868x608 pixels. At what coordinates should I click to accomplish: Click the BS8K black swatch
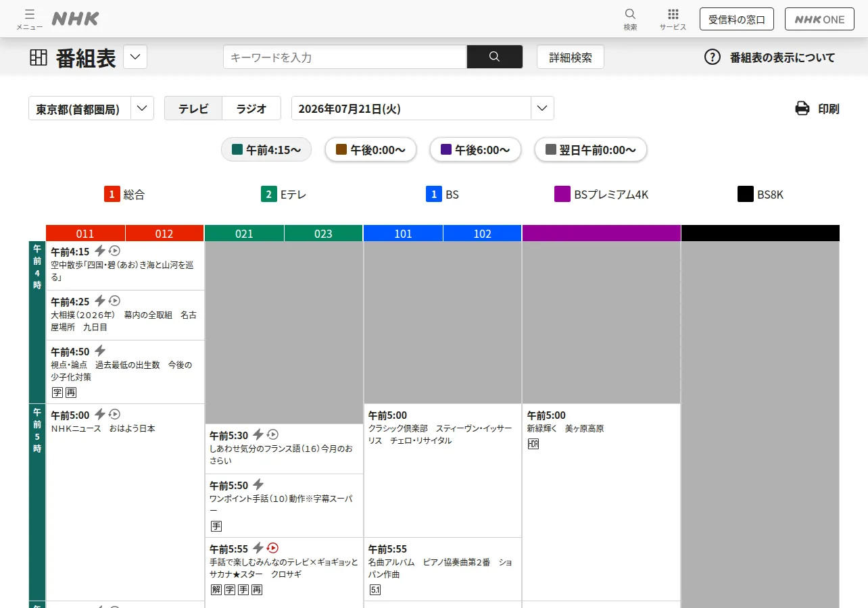746,195
